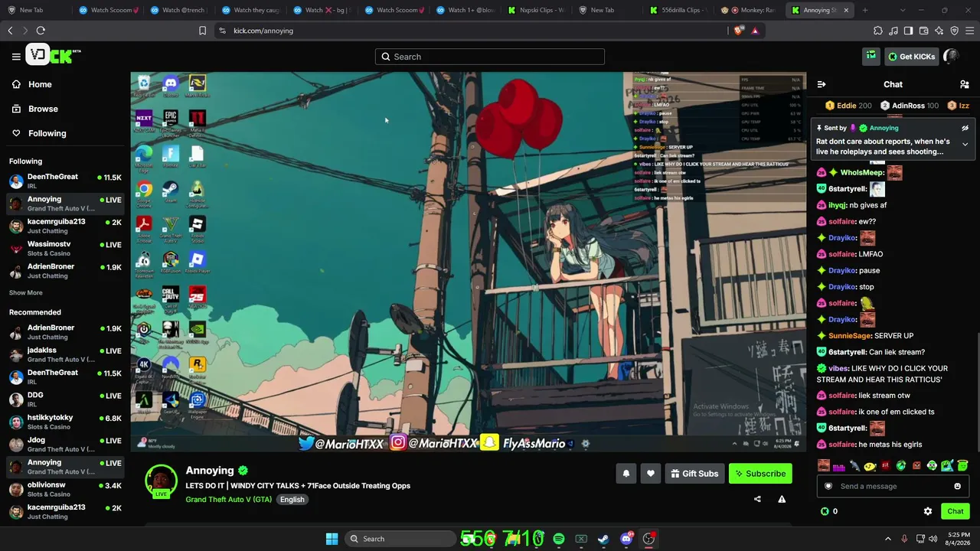Reload the current page
This screenshot has width=980, height=551.
pyautogui.click(x=41, y=31)
